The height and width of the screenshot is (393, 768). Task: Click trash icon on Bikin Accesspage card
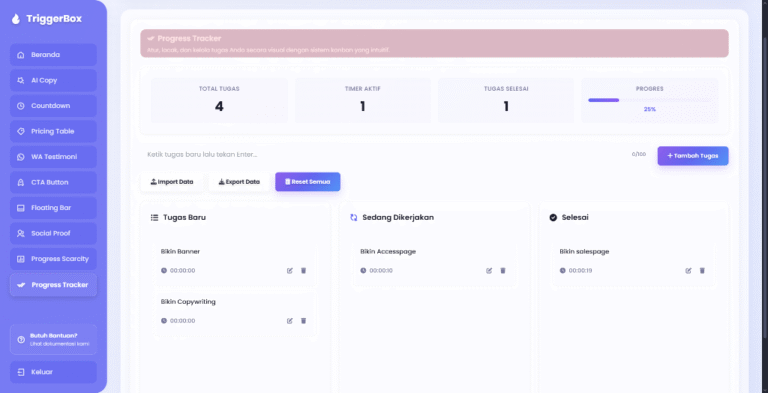click(503, 270)
